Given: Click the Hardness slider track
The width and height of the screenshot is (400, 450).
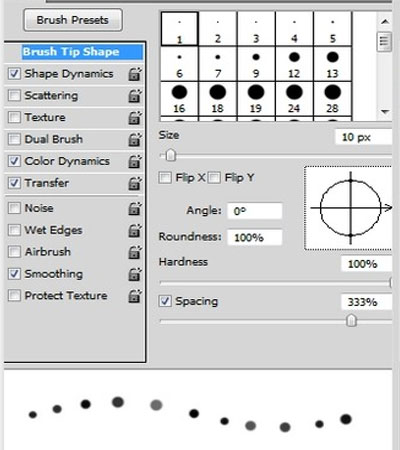Looking at the screenshot, I should 275,283.
